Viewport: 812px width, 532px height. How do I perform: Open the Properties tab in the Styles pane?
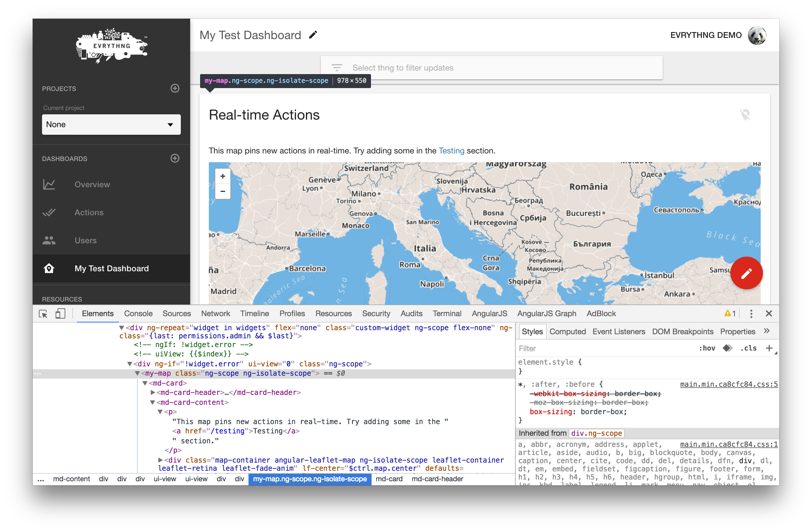coord(737,331)
